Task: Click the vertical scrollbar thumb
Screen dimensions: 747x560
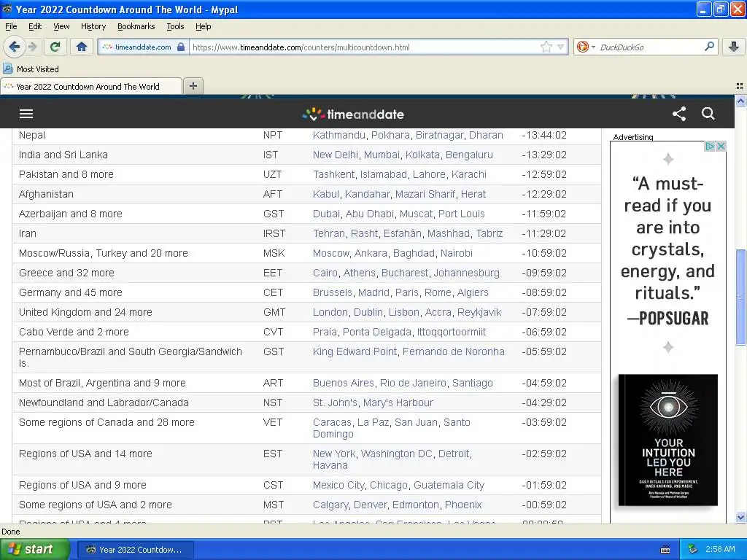Action: (740, 297)
